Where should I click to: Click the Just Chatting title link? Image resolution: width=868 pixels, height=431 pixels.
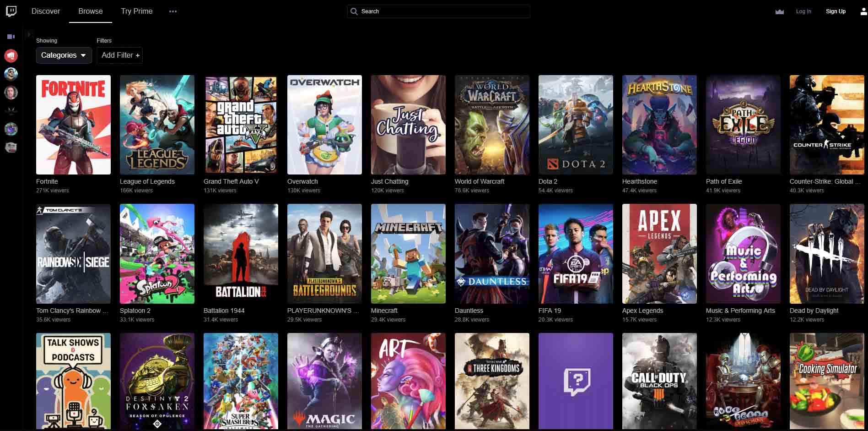tap(390, 181)
